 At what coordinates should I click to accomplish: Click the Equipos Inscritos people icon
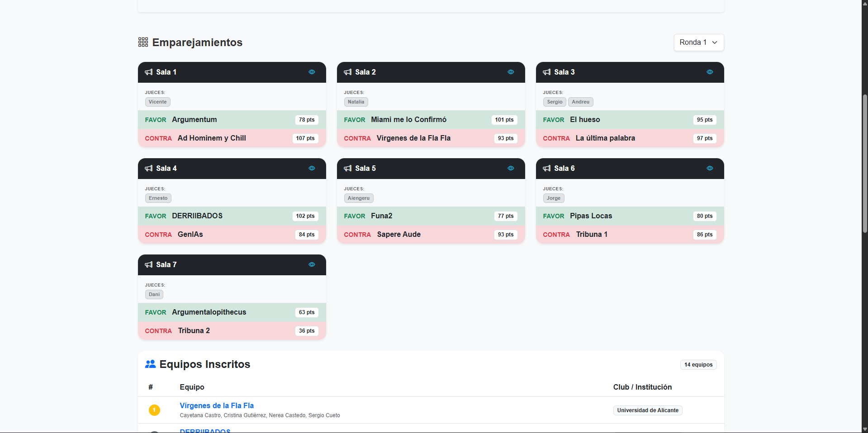(150, 364)
